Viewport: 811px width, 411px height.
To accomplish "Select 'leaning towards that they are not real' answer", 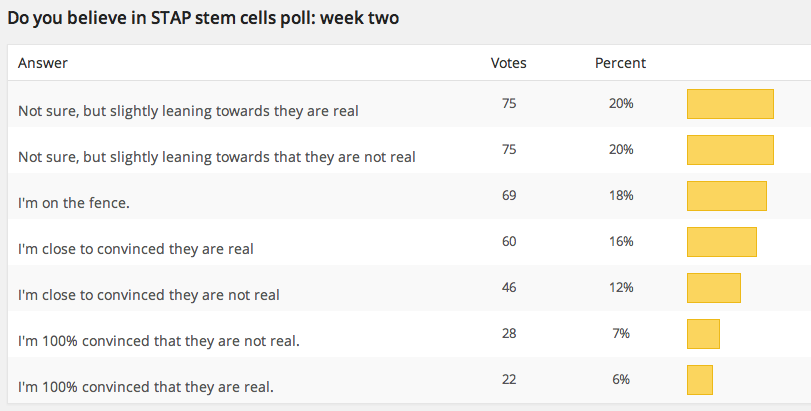I will 217,157.
